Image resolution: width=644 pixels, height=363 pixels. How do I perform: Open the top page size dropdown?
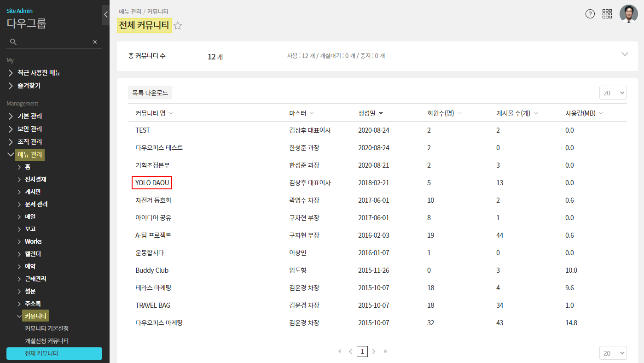[613, 93]
